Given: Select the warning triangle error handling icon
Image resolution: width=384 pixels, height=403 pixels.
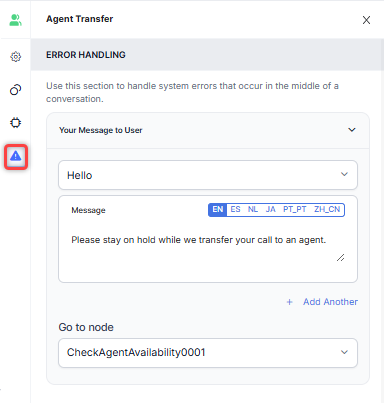Looking at the screenshot, I should coord(16,156).
